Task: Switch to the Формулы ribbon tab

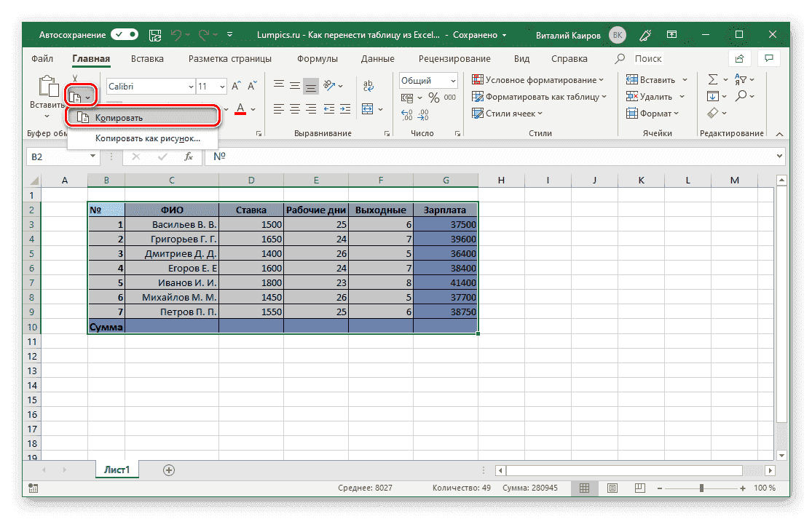Action: pos(317,58)
